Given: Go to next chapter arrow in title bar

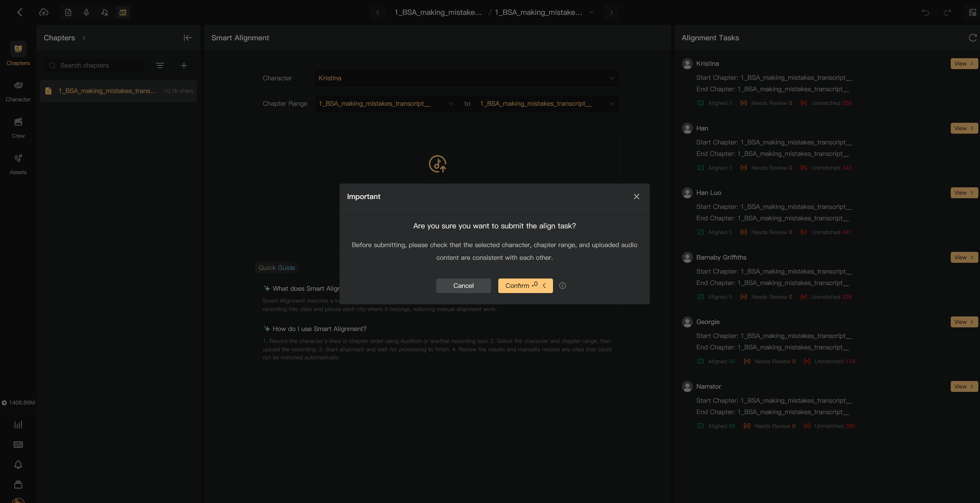Looking at the screenshot, I should click(x=611, y=12).
